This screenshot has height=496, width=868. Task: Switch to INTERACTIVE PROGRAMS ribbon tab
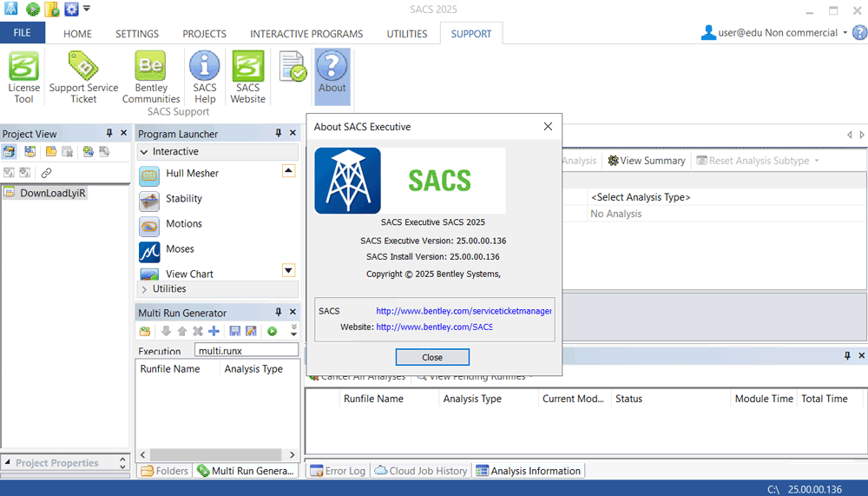pyautogui.click(x=306, y=34)
